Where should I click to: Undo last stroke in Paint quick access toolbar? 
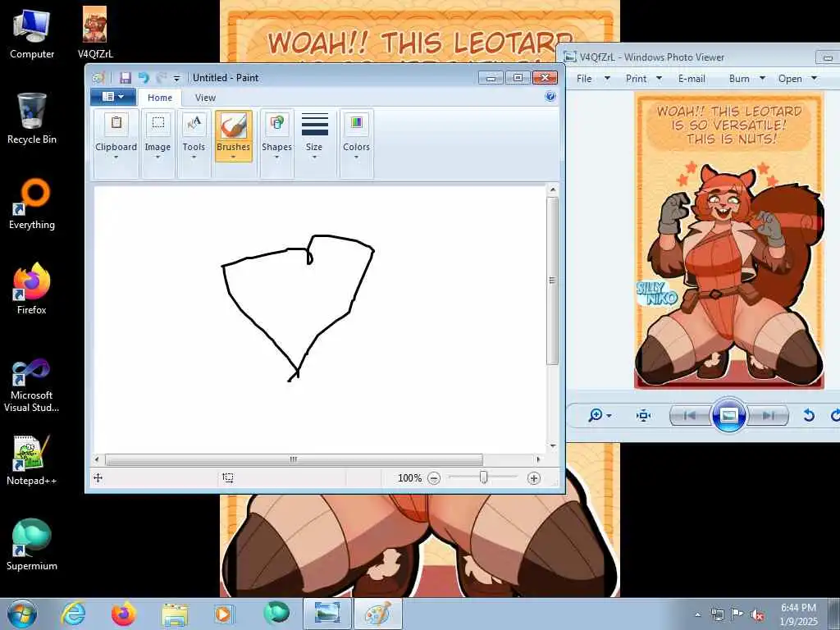(x=144, y=78)
